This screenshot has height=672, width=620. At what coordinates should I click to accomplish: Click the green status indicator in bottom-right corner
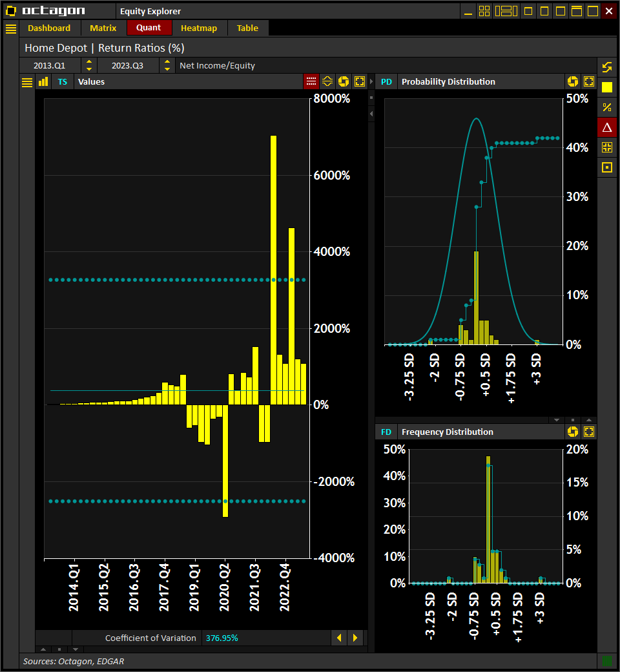607,661
